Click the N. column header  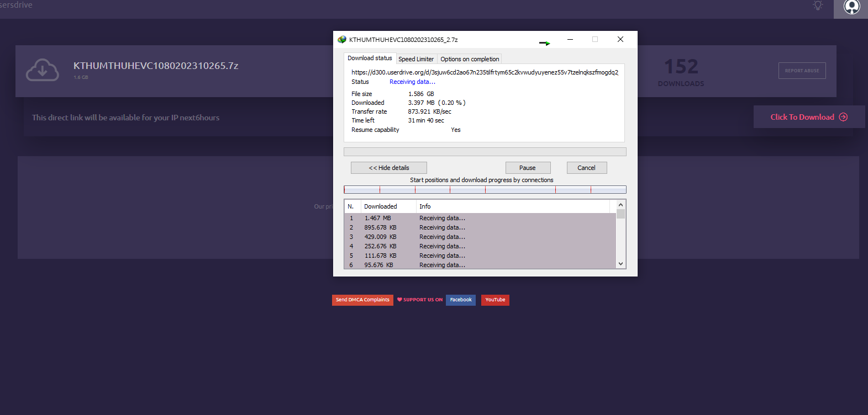click(x=353, y=206)
